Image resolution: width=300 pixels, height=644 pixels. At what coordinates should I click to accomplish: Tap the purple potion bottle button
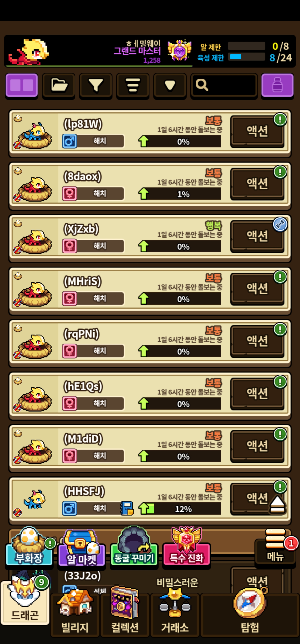tap(277, 86)
